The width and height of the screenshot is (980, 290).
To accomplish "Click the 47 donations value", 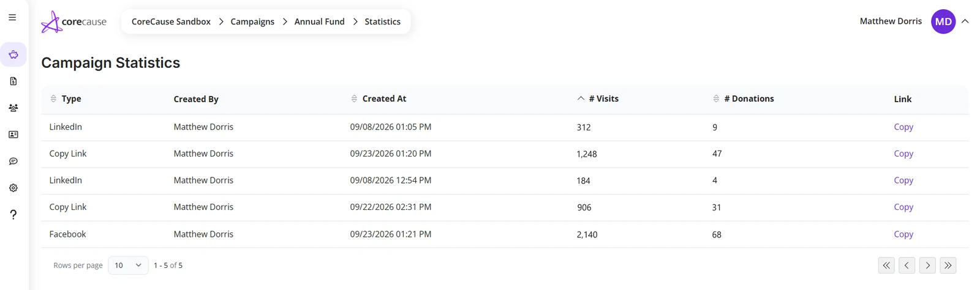I will [x=717, y=154].
